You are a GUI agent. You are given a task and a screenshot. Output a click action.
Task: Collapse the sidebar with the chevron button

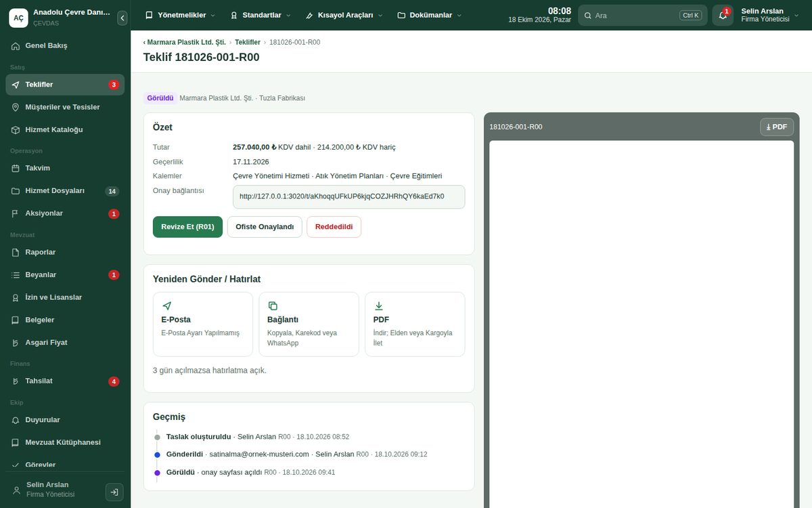[x=122, y=18]
